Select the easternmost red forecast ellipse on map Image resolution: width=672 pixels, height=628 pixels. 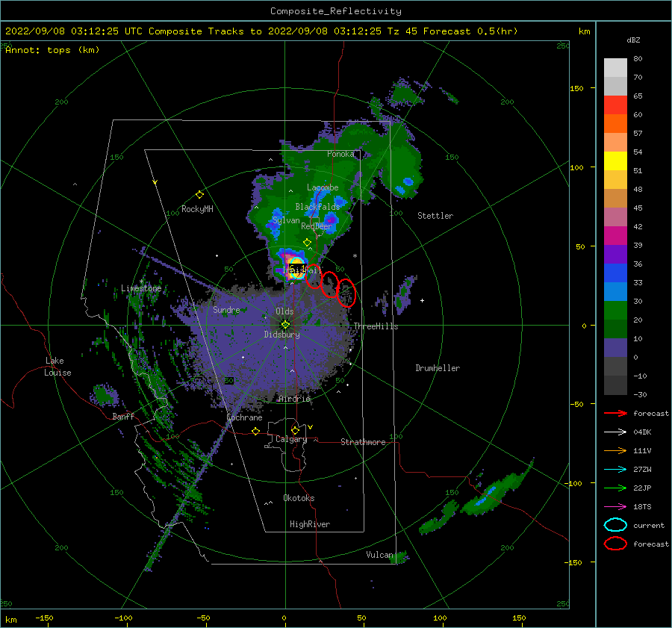pos(346,293)
